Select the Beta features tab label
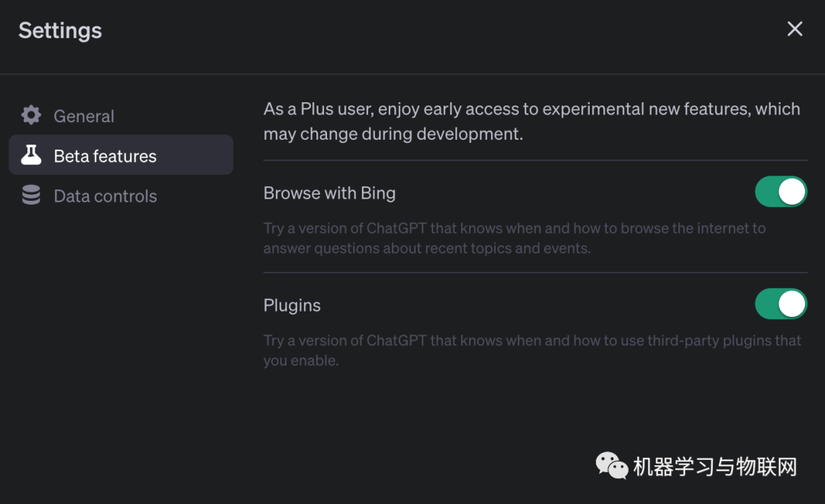Viewport: 825px width, 504px height. pyautogui.click(x=105, y=156)
